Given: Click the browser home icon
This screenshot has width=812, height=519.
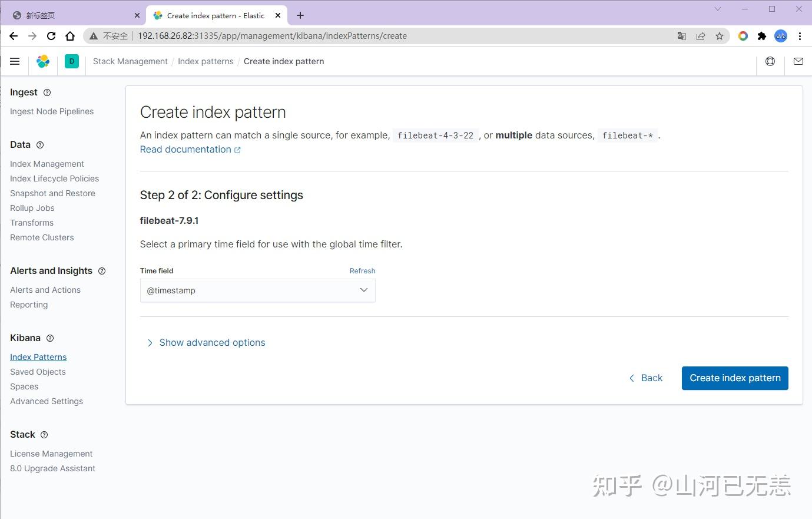Looking at the screenshot, I should 70,36.
